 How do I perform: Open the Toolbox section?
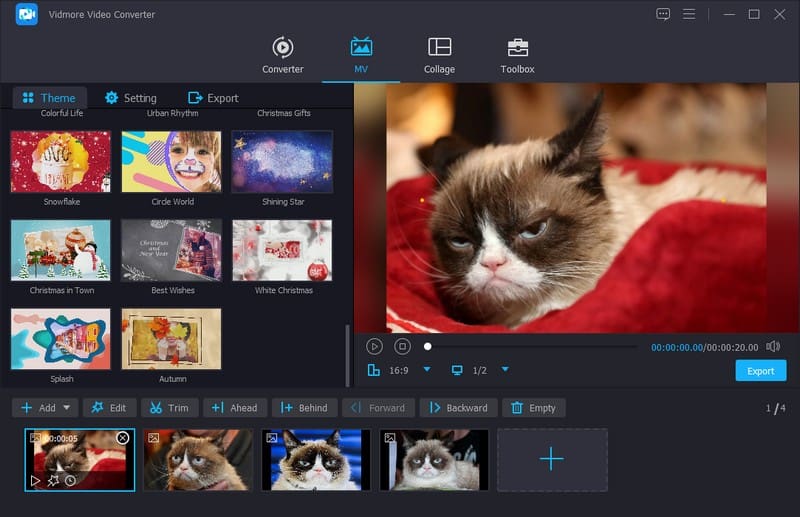(517, 55)
